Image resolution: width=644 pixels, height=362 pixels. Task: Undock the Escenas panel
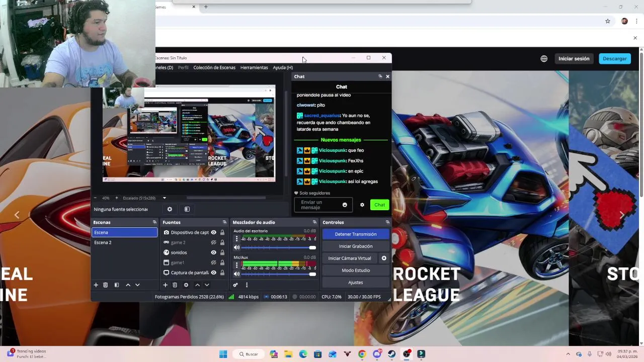pos(154,222)
